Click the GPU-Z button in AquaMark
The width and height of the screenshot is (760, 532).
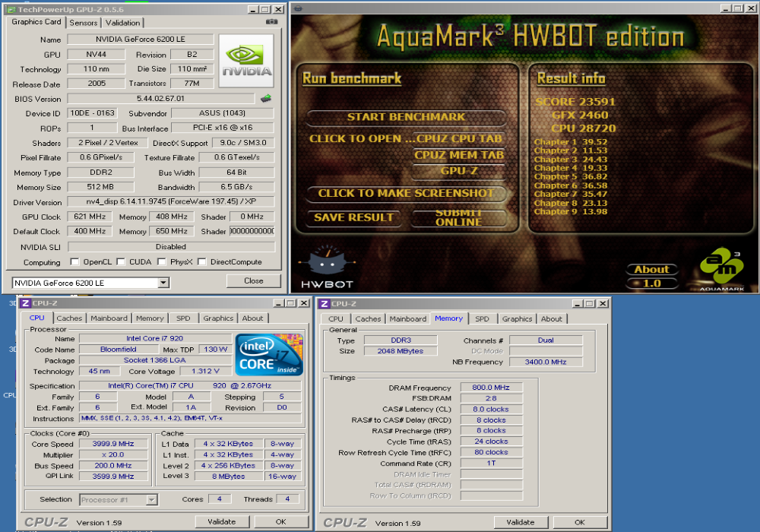tap(458, 170)
